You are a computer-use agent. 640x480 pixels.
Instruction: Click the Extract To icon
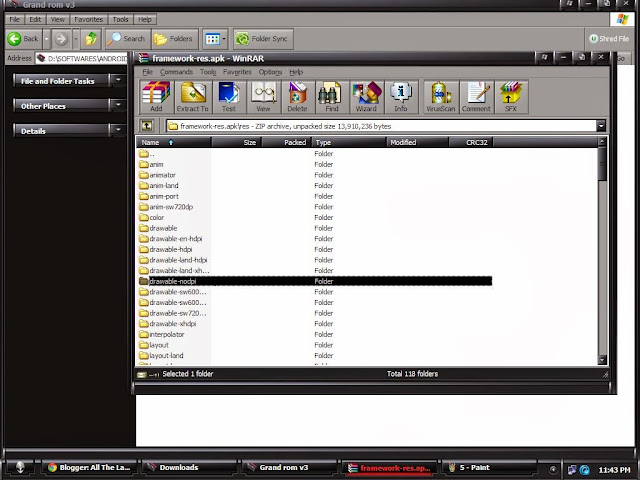point(193,97)
